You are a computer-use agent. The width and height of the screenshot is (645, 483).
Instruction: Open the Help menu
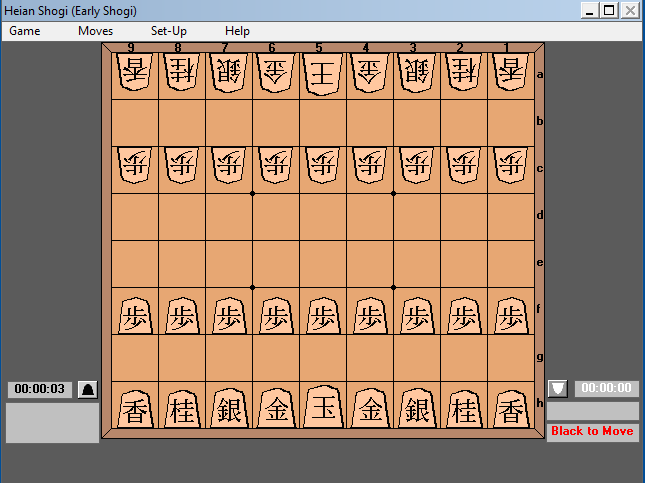click(237, 31)
